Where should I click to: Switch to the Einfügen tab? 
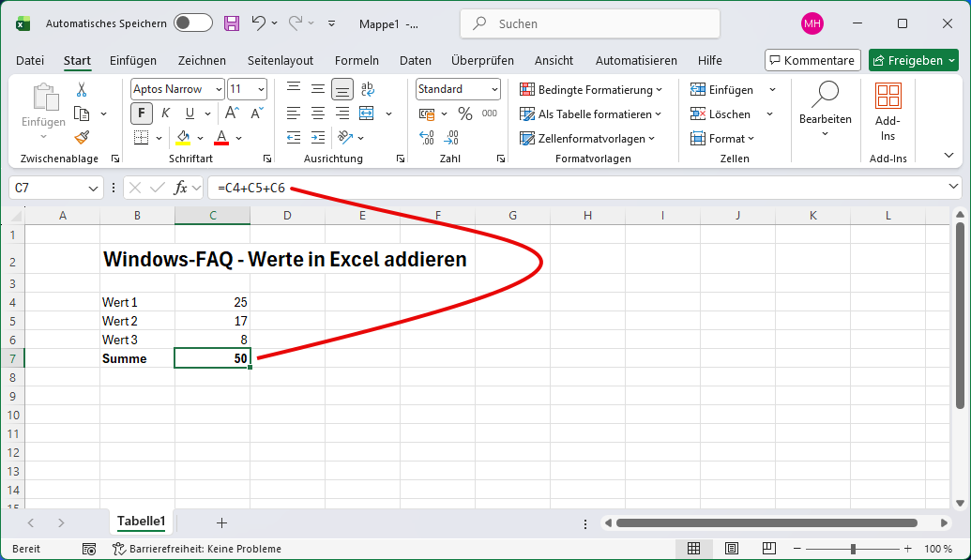pyautogui.click(x=133, y=60)
